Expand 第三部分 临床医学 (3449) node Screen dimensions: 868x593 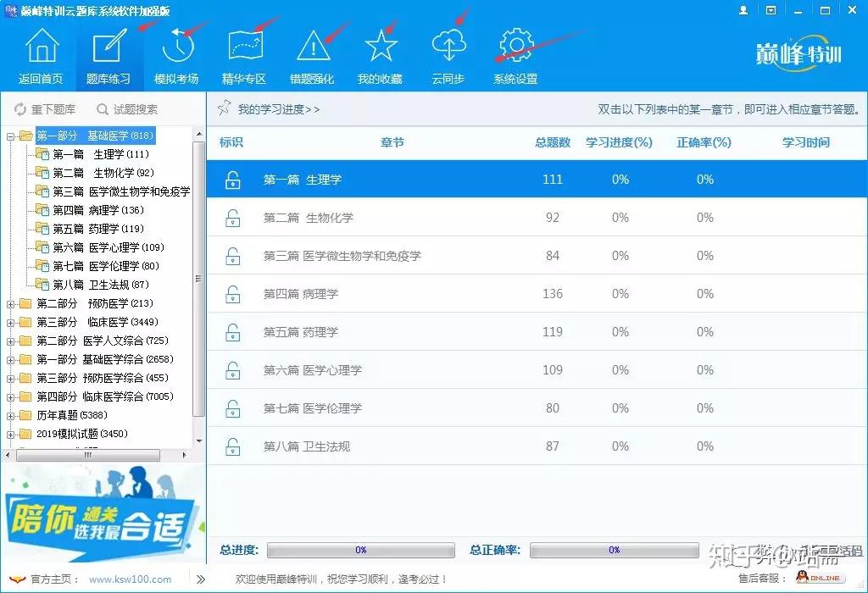pos(10,323)
